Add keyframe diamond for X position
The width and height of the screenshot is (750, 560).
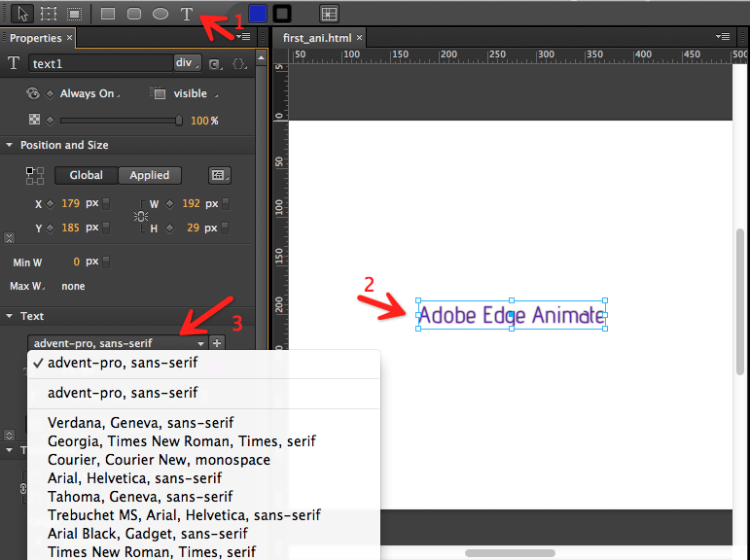click(50, 204)
